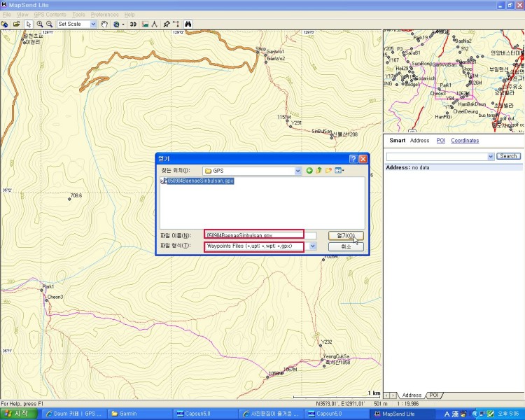Select the pushpin waypoint tool
The image size is (525, 420).
(167, 24)
